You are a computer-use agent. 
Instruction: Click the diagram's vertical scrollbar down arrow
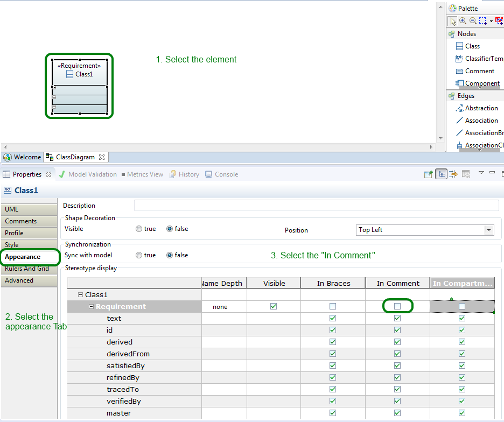(440, 138)
